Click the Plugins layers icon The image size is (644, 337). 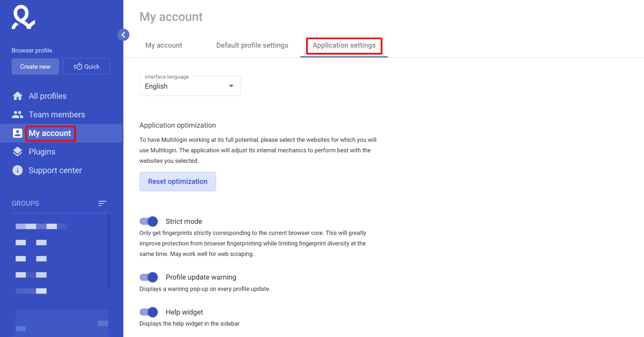point(18,152)
